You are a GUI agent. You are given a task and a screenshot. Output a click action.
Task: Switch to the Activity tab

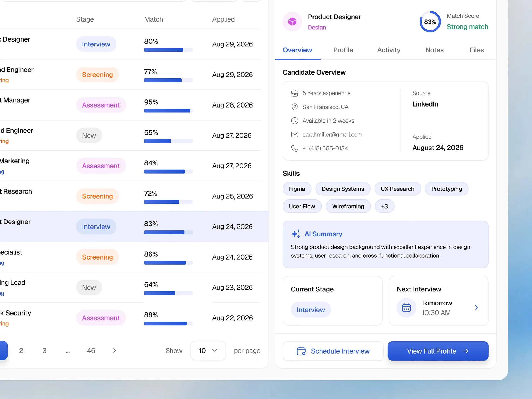click(389, 50)
